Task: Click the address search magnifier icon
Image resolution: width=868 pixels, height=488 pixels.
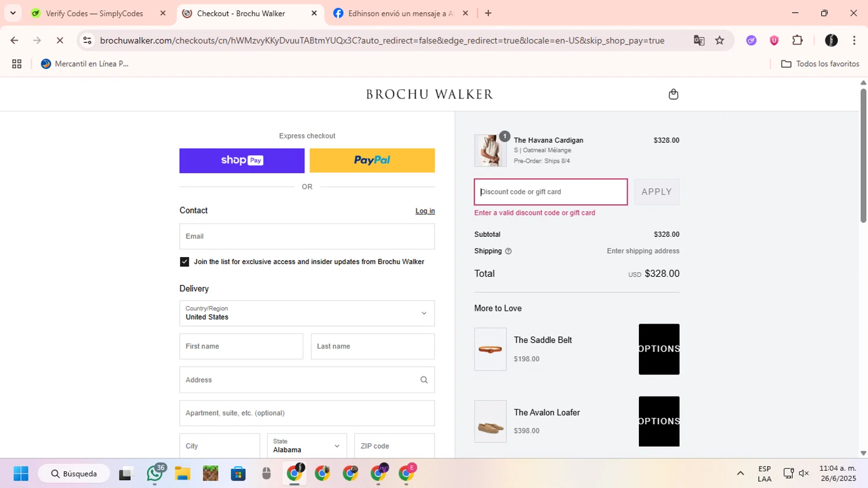Action: coord(424,380)
